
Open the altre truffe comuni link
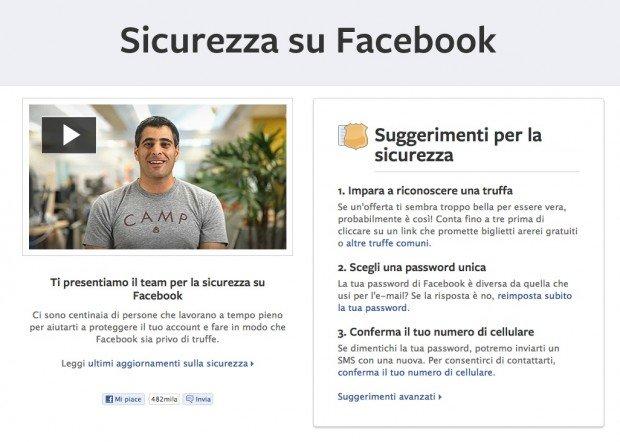pos(388,243)
